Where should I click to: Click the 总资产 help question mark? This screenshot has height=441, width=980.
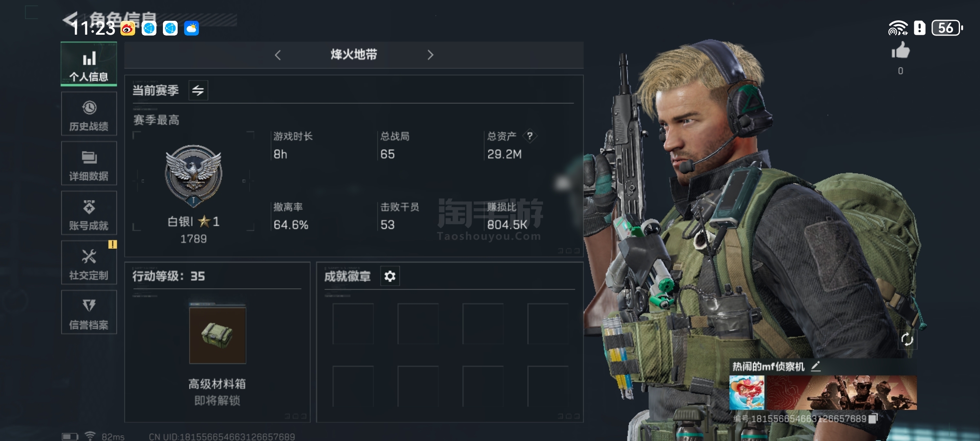[x=530, y=136]
